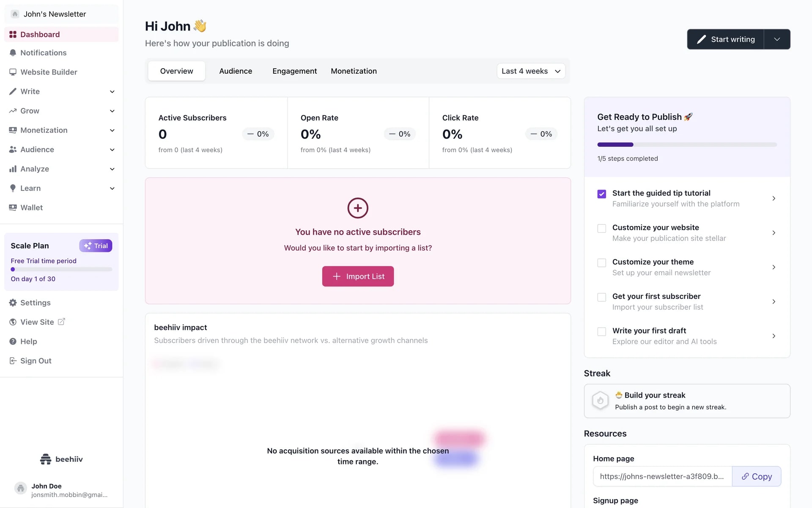This screenshot has height=508, width=812.
Task: Click the Help question mark icon
Action: [x=13, y=341]
